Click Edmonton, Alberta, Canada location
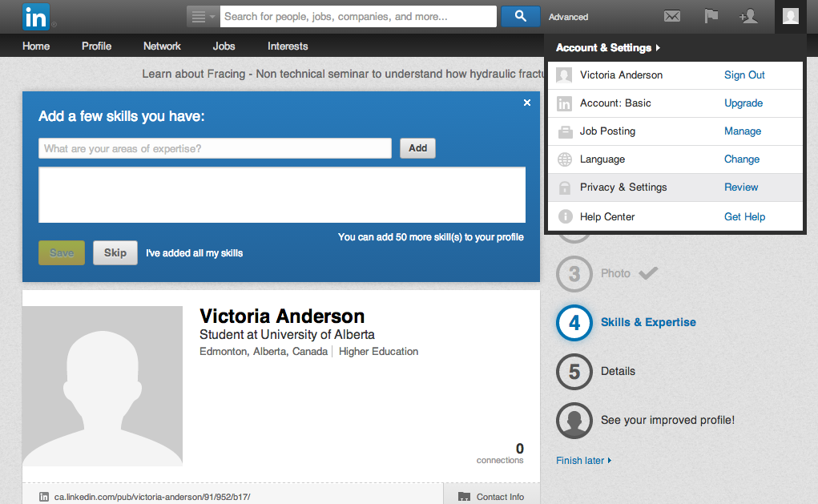This screenshot has width=818, height=504. coord(264,352)
